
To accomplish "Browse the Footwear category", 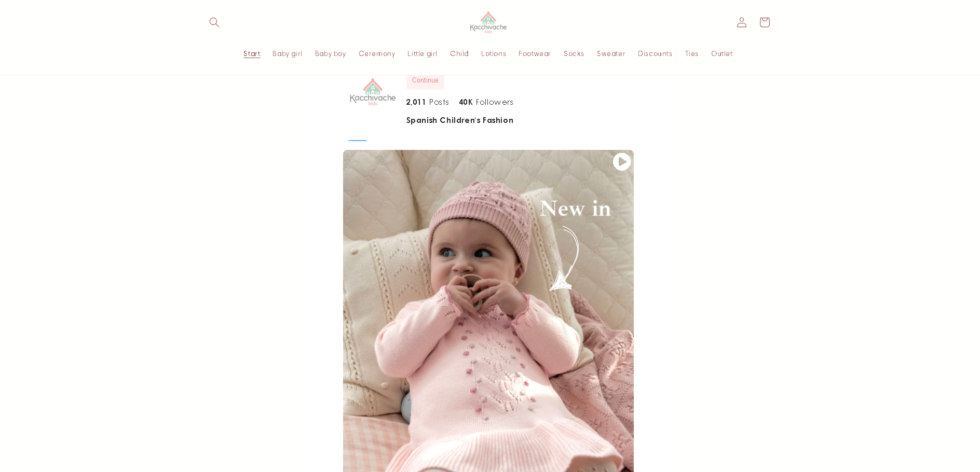I will point(535,54).
